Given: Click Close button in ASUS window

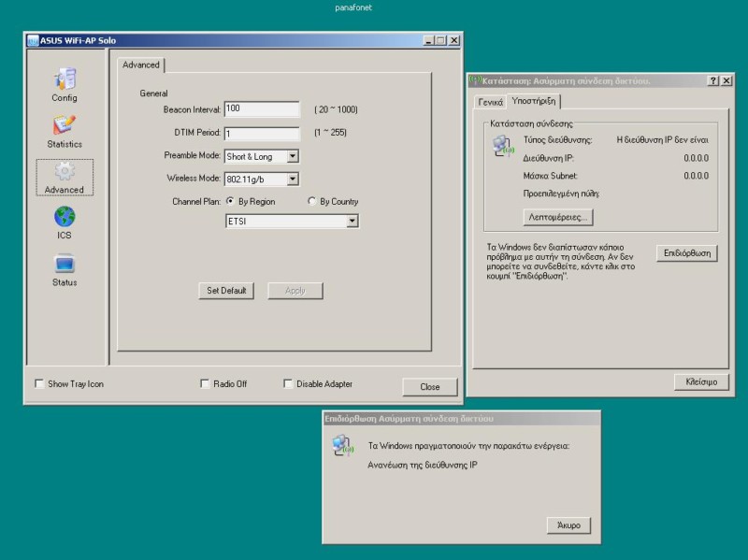Looking at the screenshot, I should click(430, 387).
